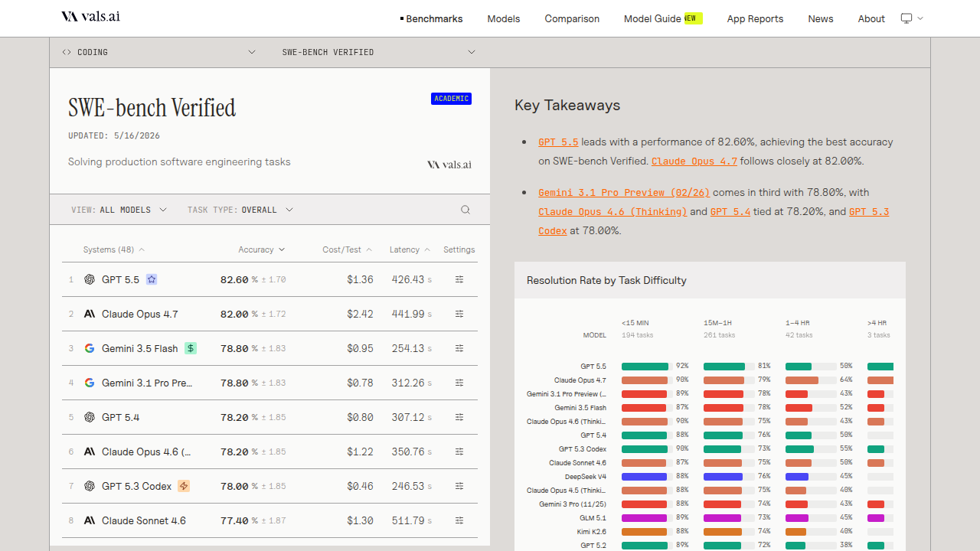Viewport: 980px width, 551px height.
Task: Click the UPDATED: 5/16/2026 text
Action: (x=114, y=135)
